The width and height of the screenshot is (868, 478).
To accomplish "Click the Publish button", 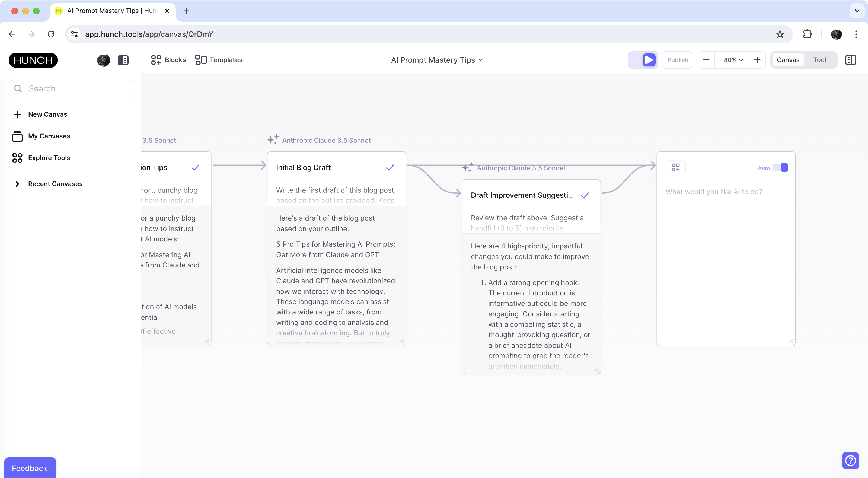I will (x=678, y=60).
